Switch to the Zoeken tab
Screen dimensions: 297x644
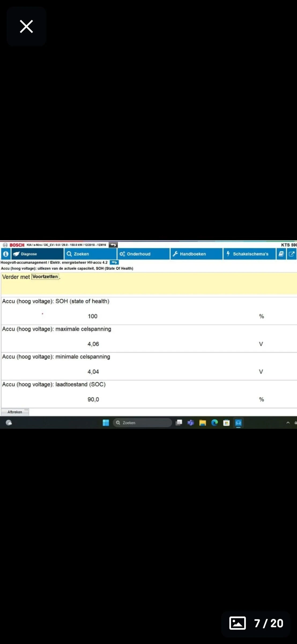90,254
